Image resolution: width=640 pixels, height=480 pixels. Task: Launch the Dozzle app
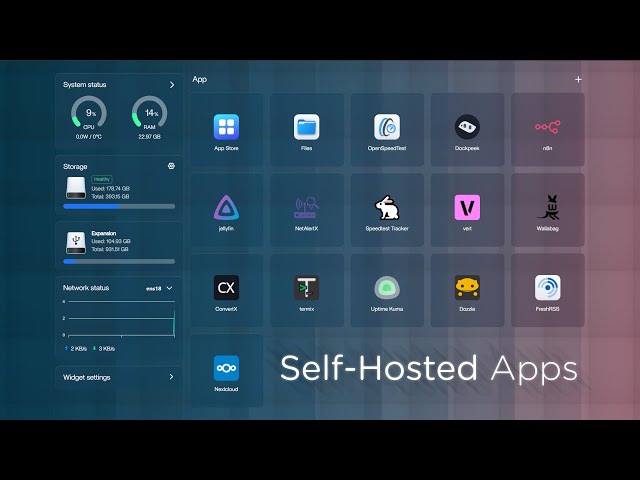[467, 290]
